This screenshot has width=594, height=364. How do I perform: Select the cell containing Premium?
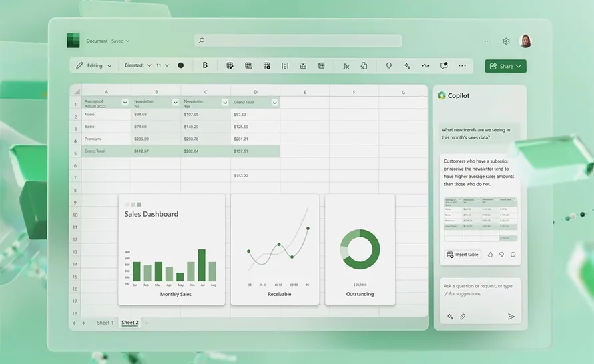[x=106, y=139]
